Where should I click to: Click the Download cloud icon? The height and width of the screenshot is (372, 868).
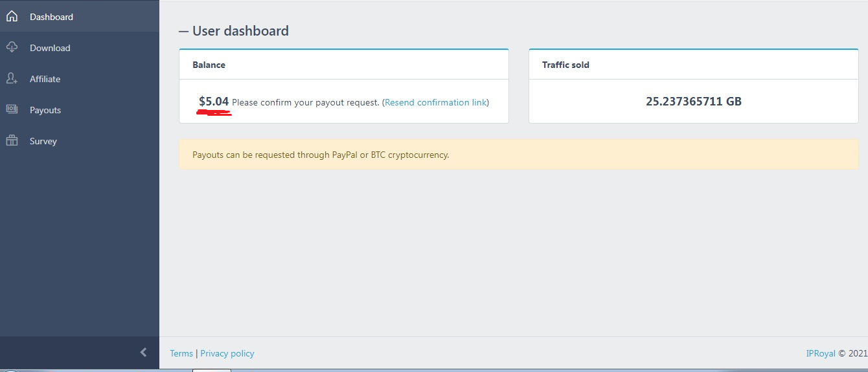pos(12,47)
